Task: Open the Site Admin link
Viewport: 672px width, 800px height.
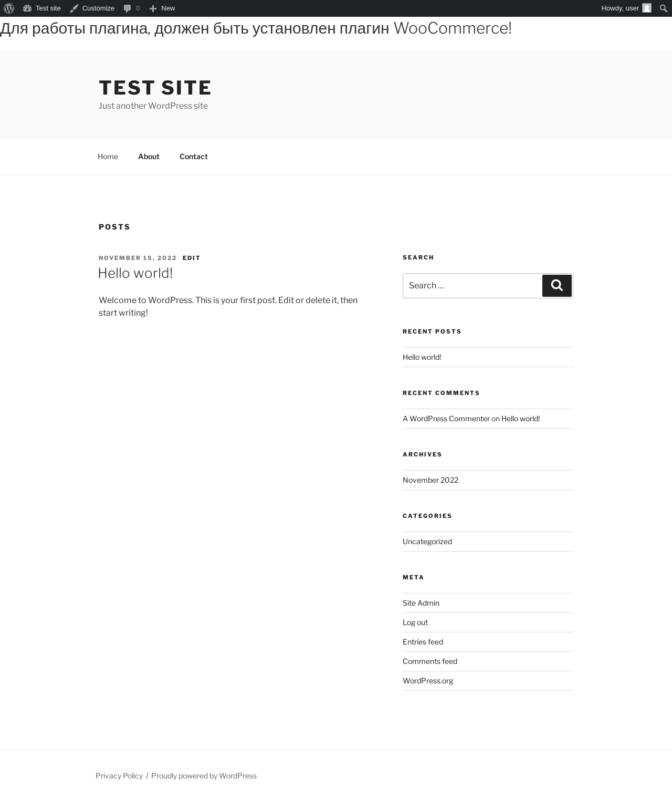Action: coord(421,603)
